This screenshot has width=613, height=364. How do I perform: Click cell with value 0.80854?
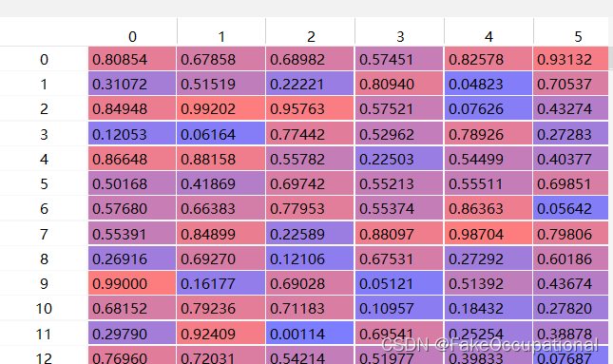coord(132,59)
